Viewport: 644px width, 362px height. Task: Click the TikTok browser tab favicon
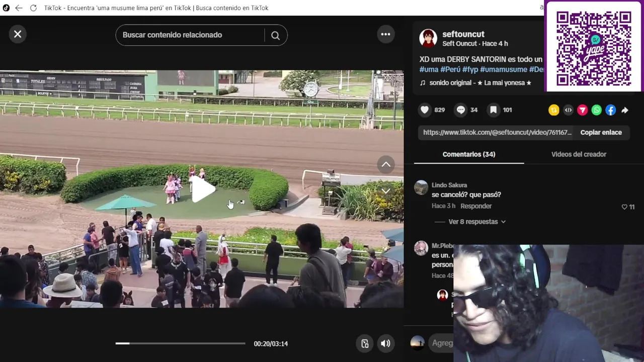(x=6, y=8)
